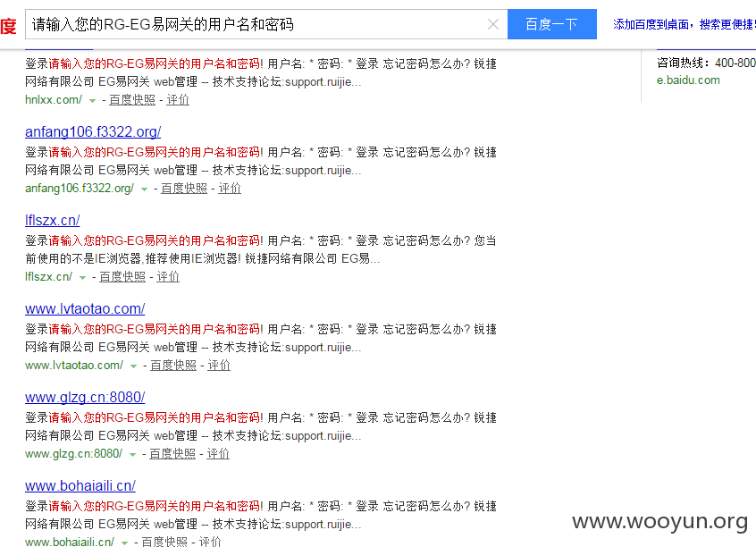756x547 pixels.
Task: Click the 咨询热线 400-800 hotline text
Action: (x=706, y=63)
